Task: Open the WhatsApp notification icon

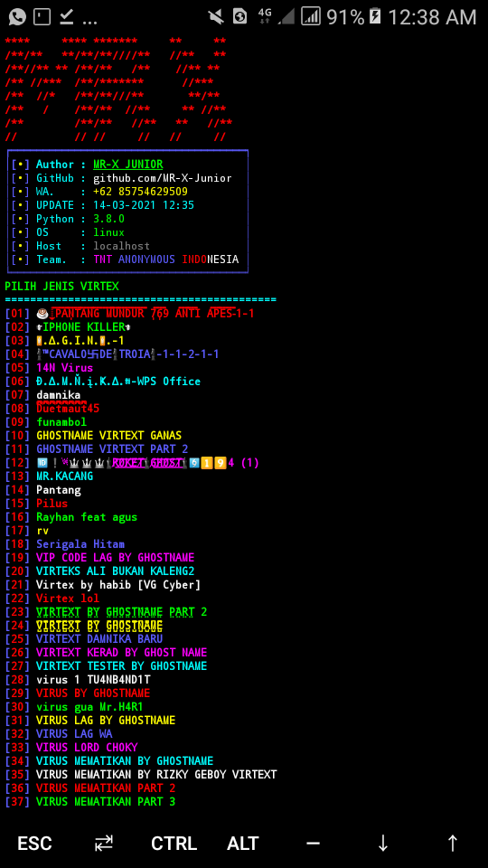Action: (x=17, y=16)
